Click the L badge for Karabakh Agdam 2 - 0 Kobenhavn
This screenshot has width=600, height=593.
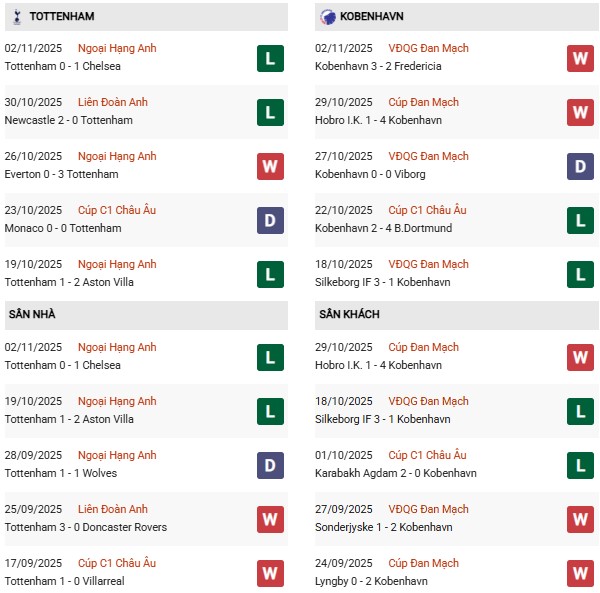(x=580, y=465)
